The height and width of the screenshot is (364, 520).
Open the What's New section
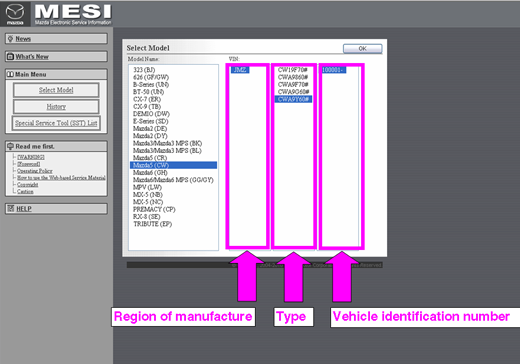(56, 56)
